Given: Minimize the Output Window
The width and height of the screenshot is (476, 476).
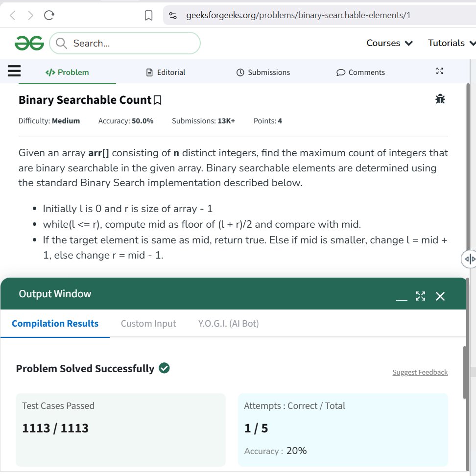Looking at the screenshot, I should (402, 299).
